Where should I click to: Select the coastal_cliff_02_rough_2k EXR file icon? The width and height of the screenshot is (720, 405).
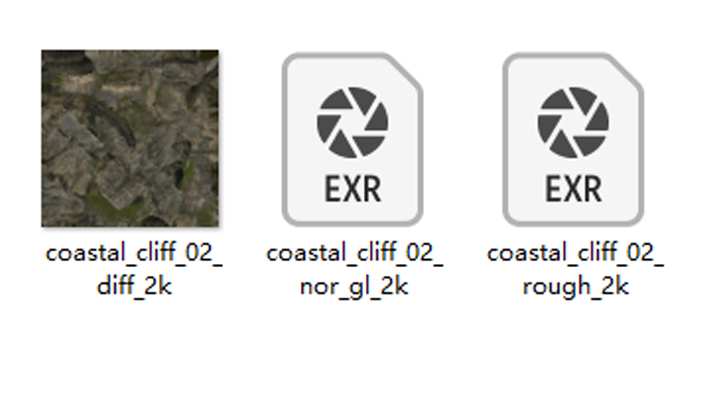click(573, 139)
